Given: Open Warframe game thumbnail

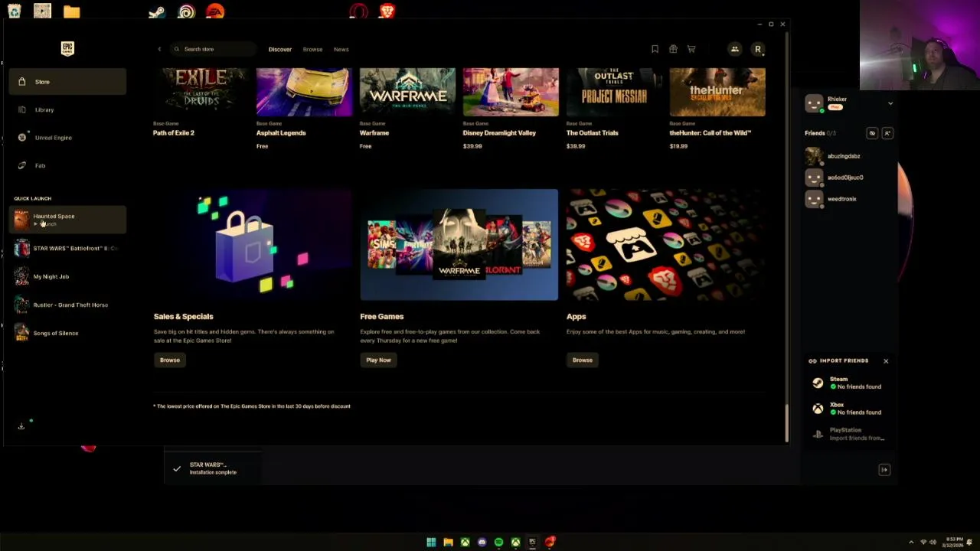Looking at the screenshot, I should pos(407,92).
